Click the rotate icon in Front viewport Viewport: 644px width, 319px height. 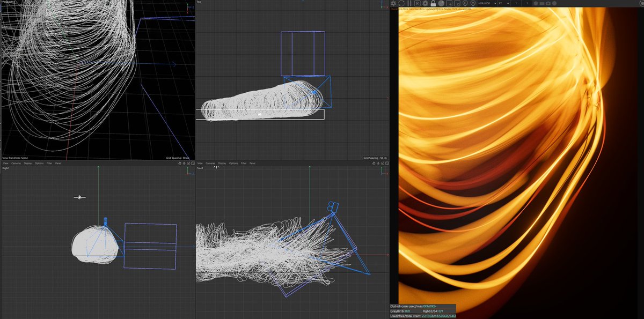click(x=383, y=163)
